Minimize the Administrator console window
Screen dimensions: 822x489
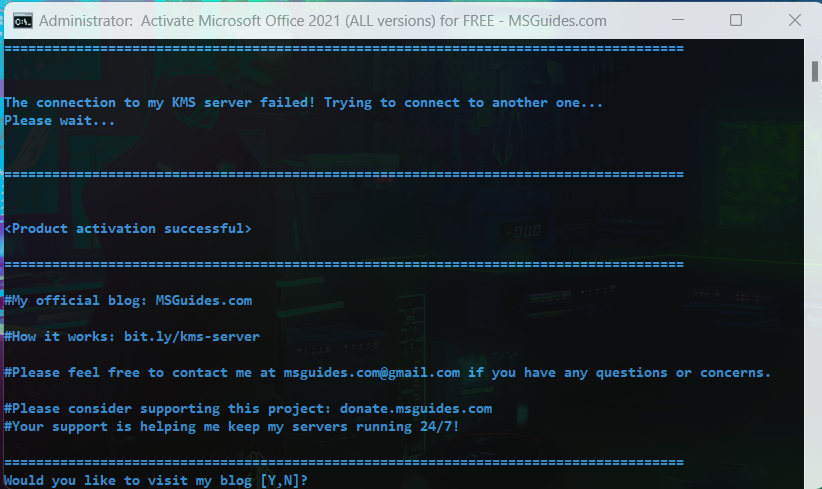pyautogui.click(x=678, y=20)
